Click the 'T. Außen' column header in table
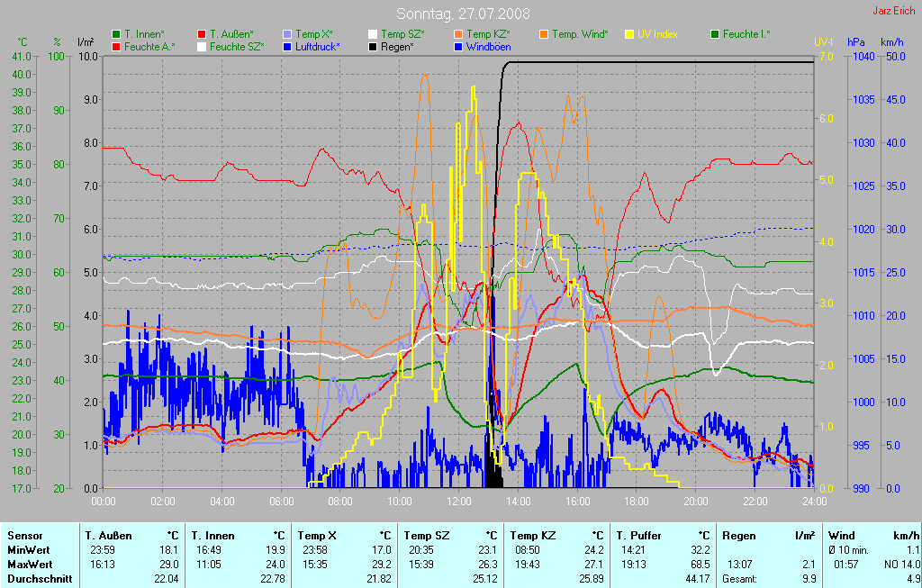Viewport: 922px width, 588px height. coord(108,536)
